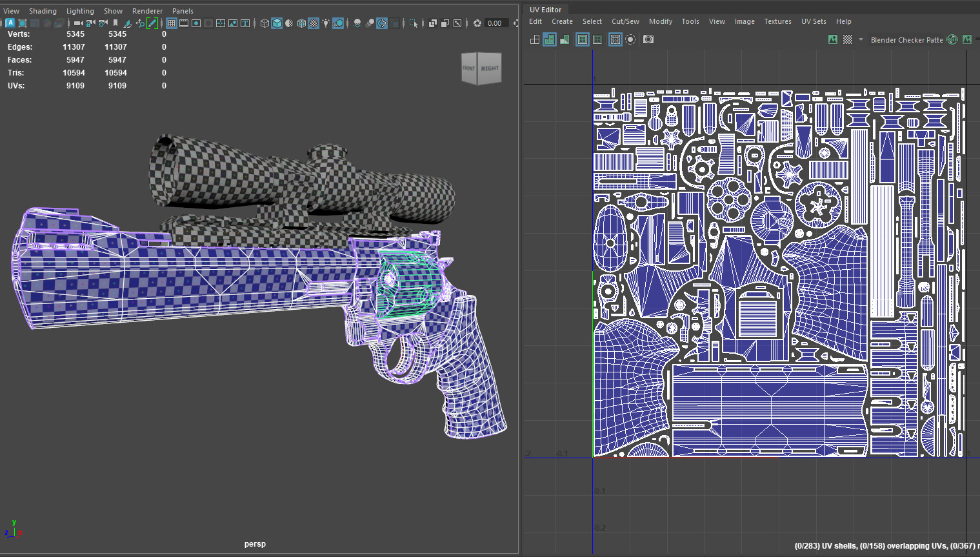Toggle shaded UV shells display
This screenshot has width=980, height=557.
point(550,39)
